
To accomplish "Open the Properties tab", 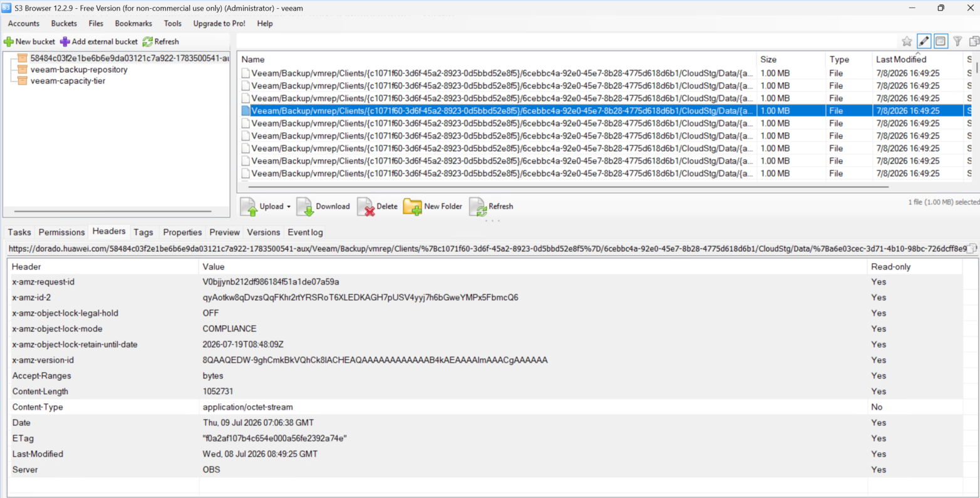I will coord(182,232).
